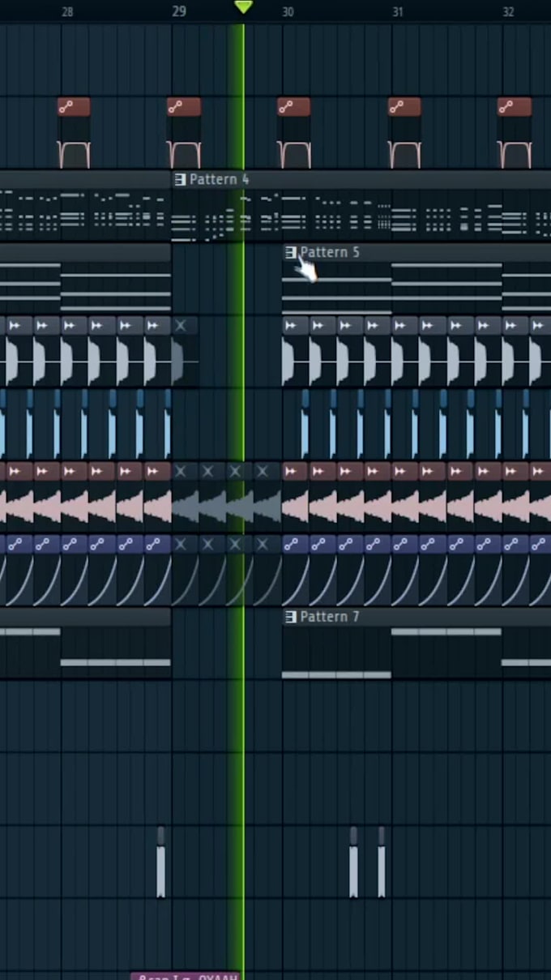This screenshot has width=551, height=980.
Task: Select the Pattern 5 clip title
Action: 330,252
